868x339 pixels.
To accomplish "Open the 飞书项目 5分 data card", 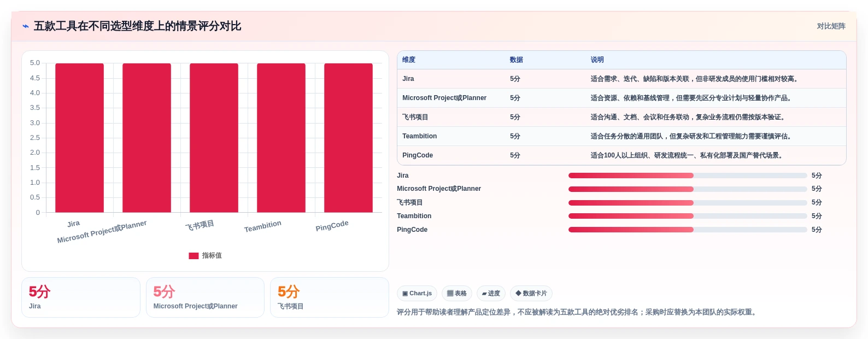I will point(330,297).
